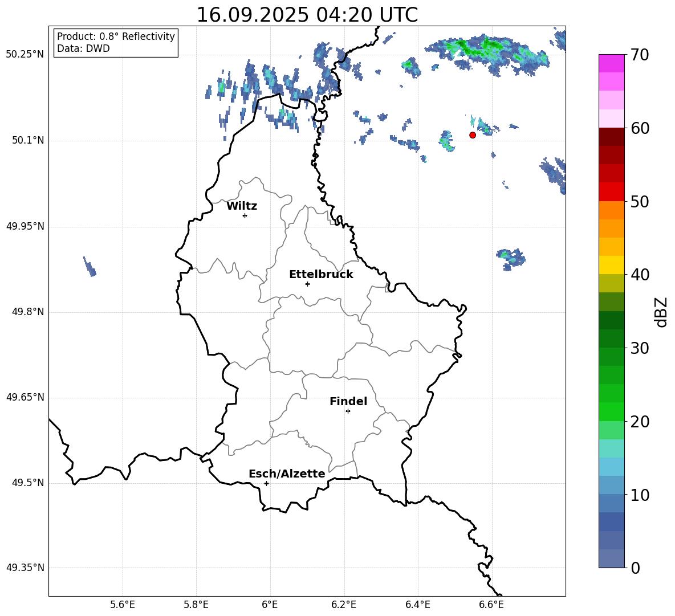Click colorbar tick label '70'
This screenshot has width=675, height=616.
click(640, 55)
